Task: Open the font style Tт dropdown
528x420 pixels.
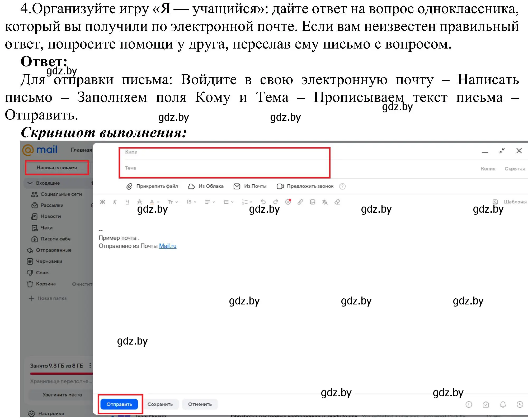Action: (x=173, y=202)
